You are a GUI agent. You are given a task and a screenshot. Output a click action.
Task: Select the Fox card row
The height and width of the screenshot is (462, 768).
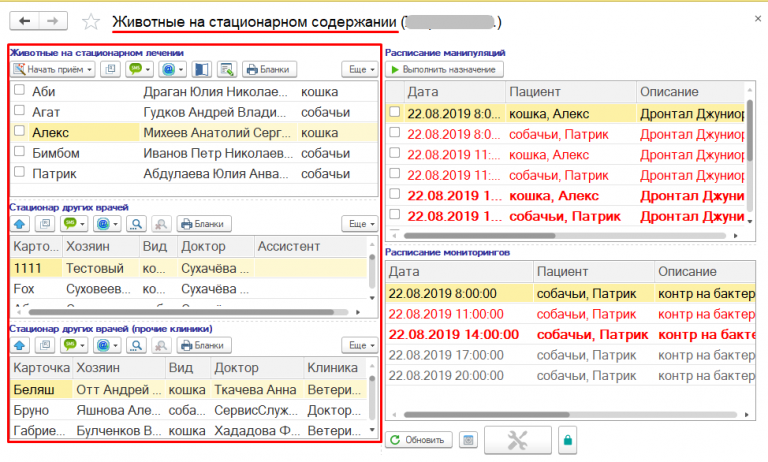pyautogui.click(x=188, y=289)
